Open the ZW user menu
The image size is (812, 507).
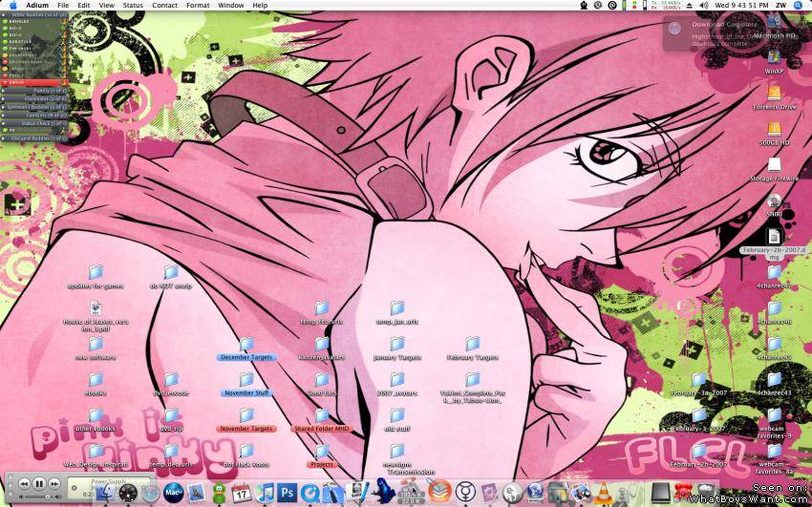click(x=780, y=5)
